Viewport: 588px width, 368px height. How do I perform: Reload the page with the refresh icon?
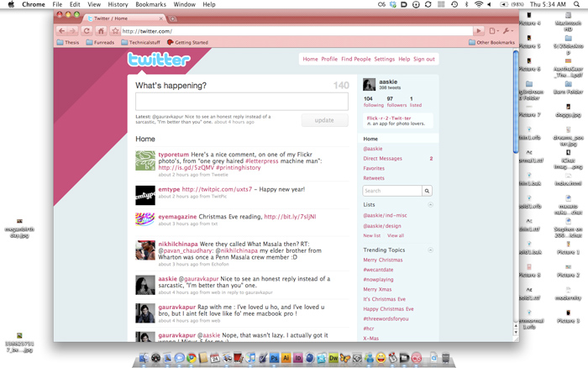pos(87,31)
